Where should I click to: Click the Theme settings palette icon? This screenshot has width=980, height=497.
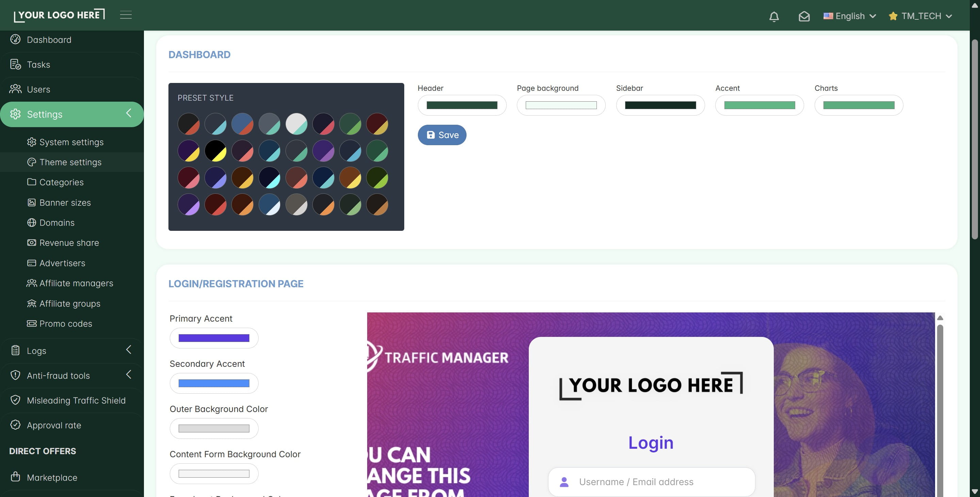tap(32, 162)
